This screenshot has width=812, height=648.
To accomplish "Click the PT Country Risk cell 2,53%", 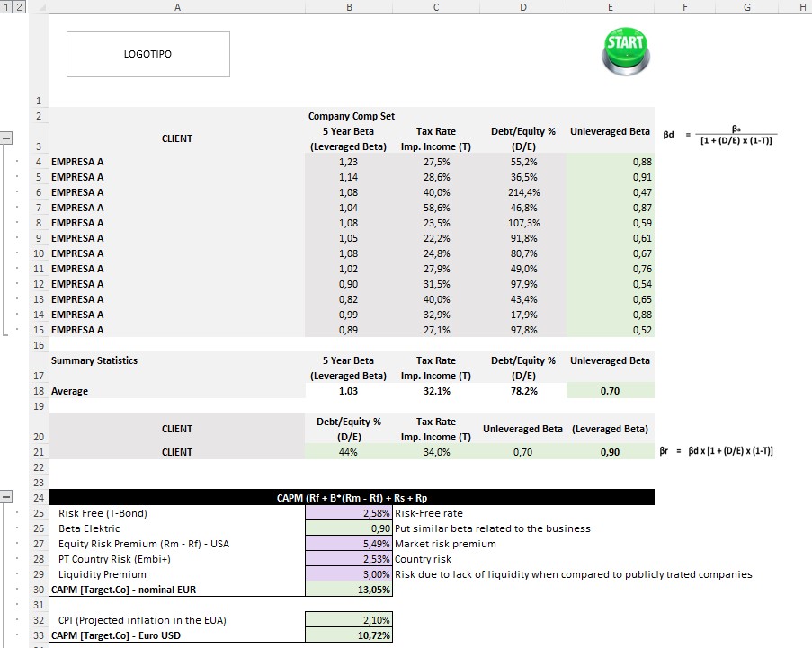I will click(x=349, y=559).
